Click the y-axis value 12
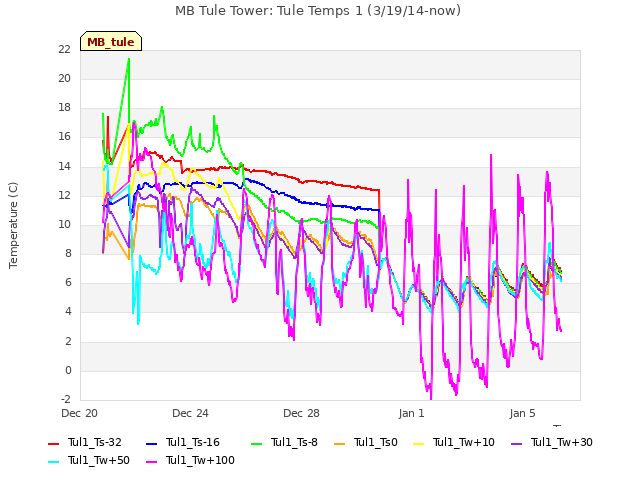 tap(64, 195)
